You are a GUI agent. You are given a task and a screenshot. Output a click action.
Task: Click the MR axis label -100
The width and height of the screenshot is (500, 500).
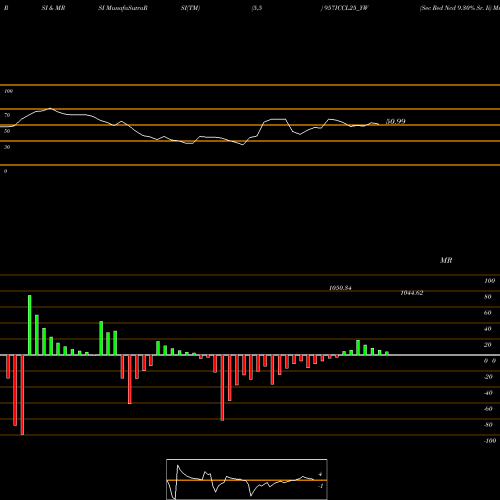click(x=490, y=441)
